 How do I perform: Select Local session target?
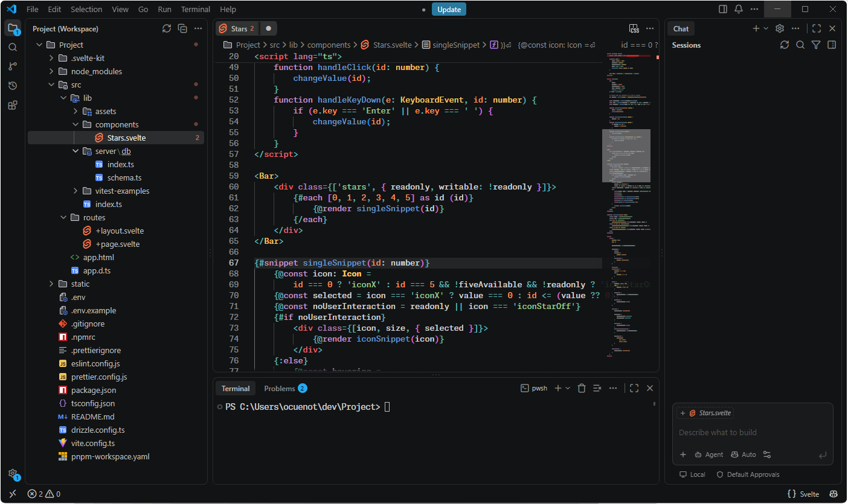692,474
